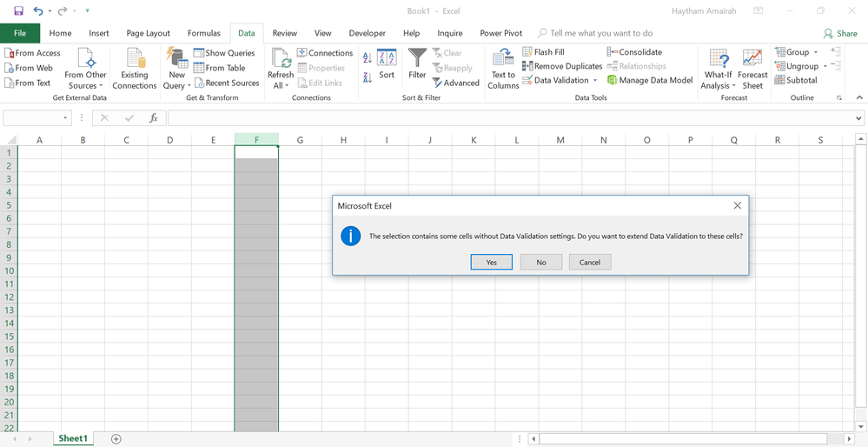
Task: Open the From Other Sources dropdown
Action: [x=85, y=69]
